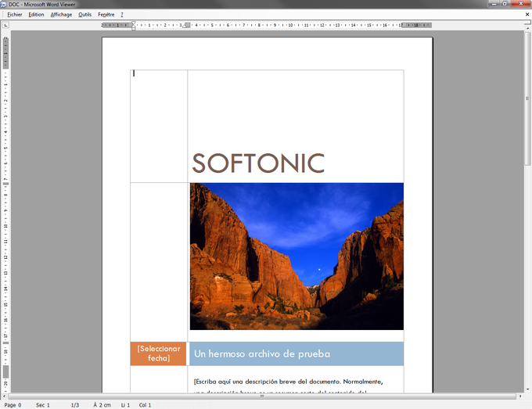Click the horizontal scrollbar right arrow
The height and width of the screenshot is (409, 532).
click(520, 396)
